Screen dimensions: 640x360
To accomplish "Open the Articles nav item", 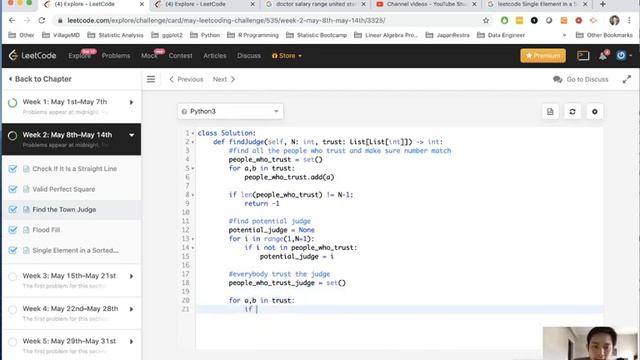I will (x=215, y=56).
